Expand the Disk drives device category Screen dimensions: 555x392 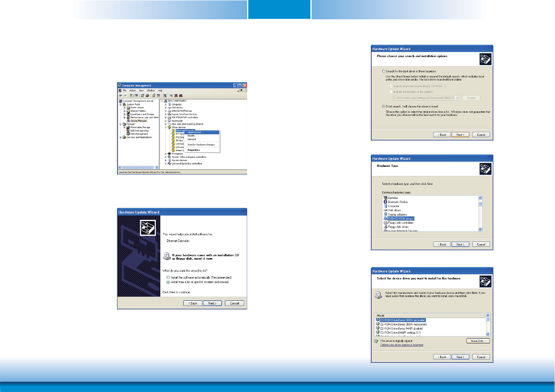tap(166, 108)
